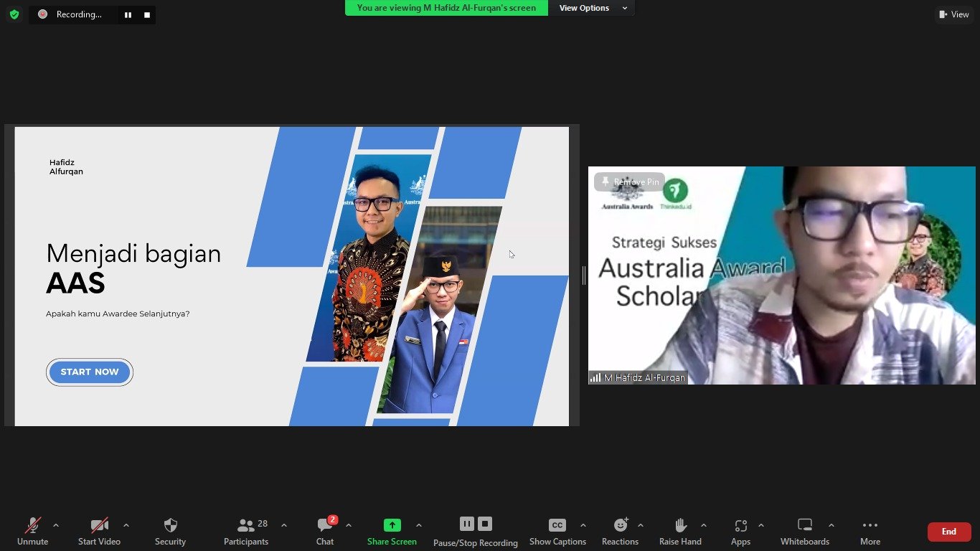Open the Participants panel
The height and width of the screenshot is (551, 980).
coord(246,525)
